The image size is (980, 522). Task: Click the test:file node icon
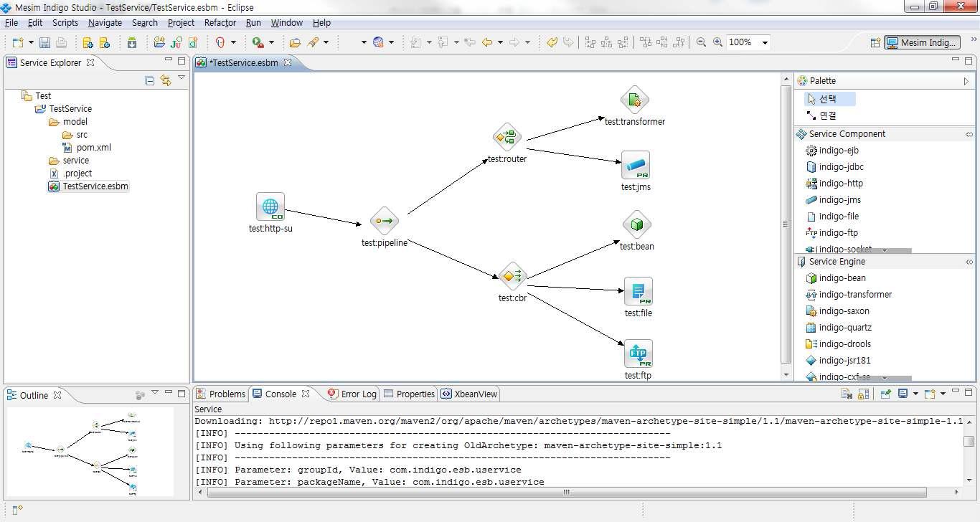point(639,291)
